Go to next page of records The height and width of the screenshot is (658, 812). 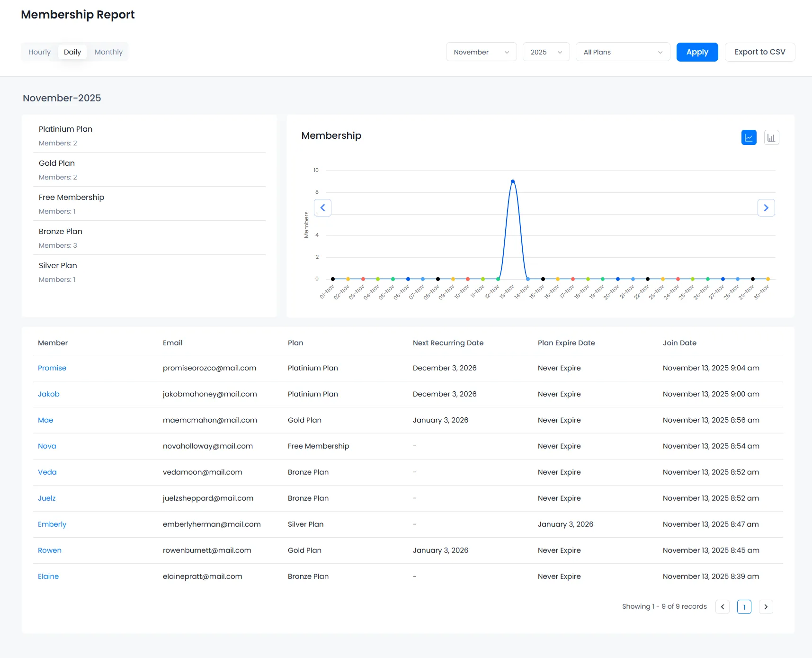[766, 606]
